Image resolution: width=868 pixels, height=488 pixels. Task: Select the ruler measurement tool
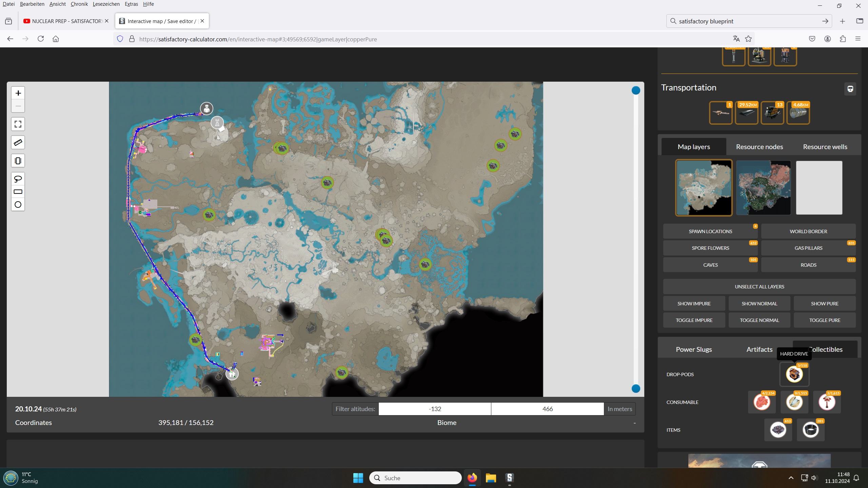click(18, 142)
